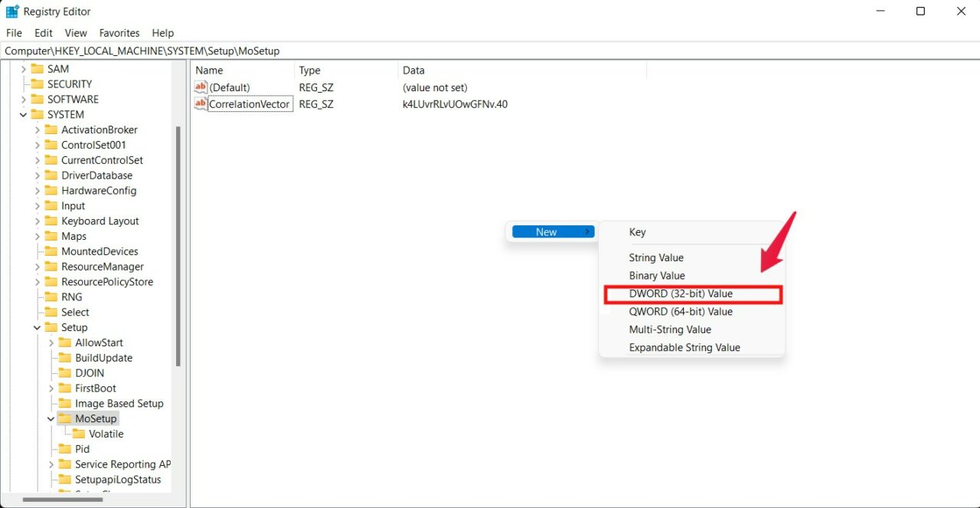The width and height of the screenshot is (980, 508).
Task: Click the Volatile folder icon
Action: [x=79, y=434]
